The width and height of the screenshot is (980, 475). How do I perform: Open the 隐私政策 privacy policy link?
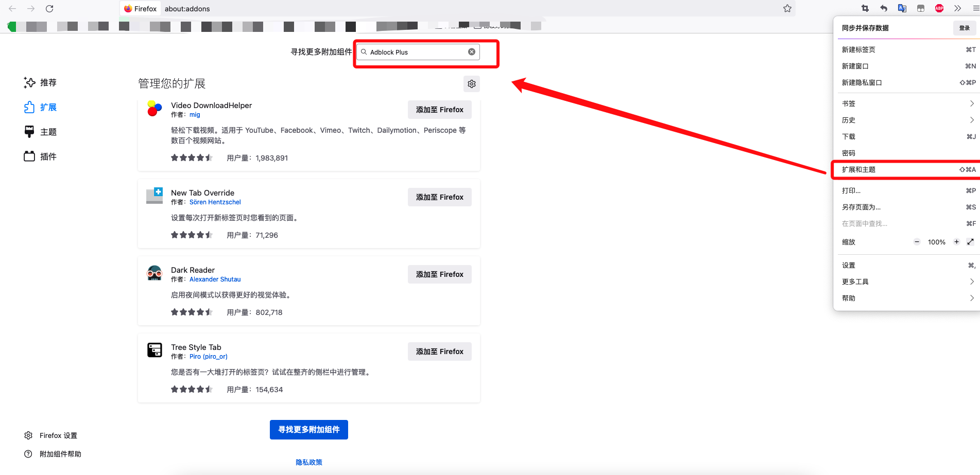pyautogui.click(x=309, y=462)
